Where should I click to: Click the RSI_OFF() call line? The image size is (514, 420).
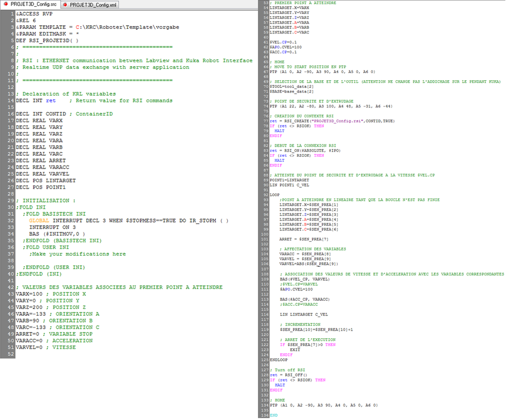pos(288,375)
